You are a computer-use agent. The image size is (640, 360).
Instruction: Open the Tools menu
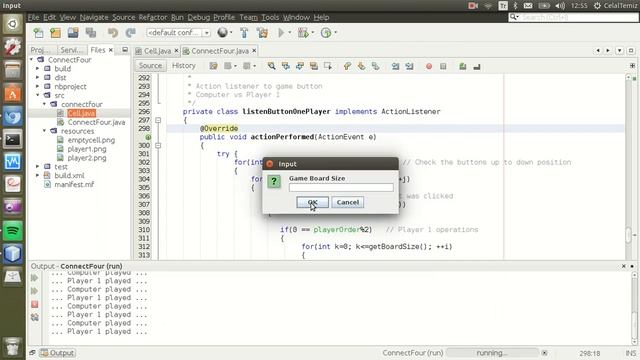pyautogui.click(x=270, y=17)
